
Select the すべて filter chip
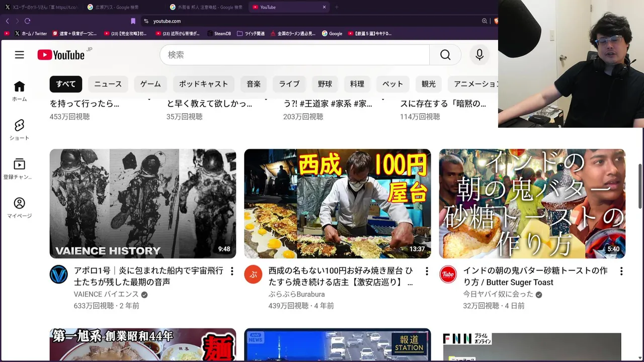(x=66, y=84)
